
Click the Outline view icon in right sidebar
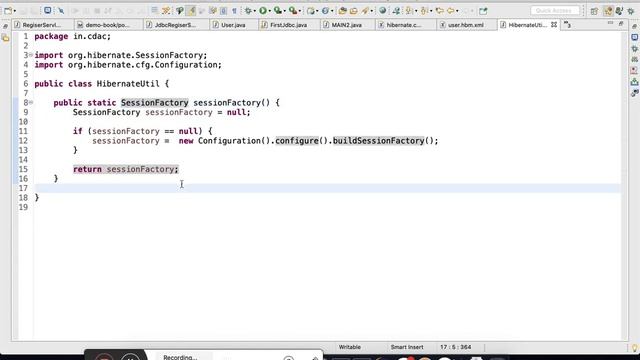coord(635,60)
